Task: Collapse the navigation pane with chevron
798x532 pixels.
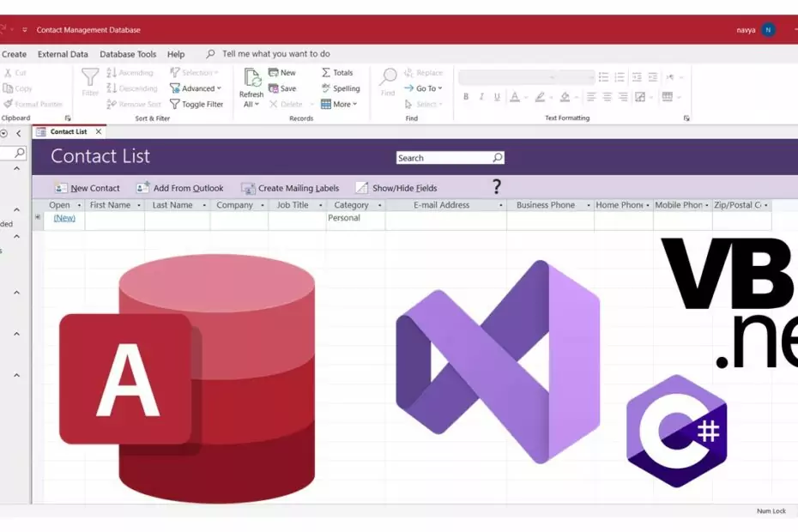Action: click(19, 133)
